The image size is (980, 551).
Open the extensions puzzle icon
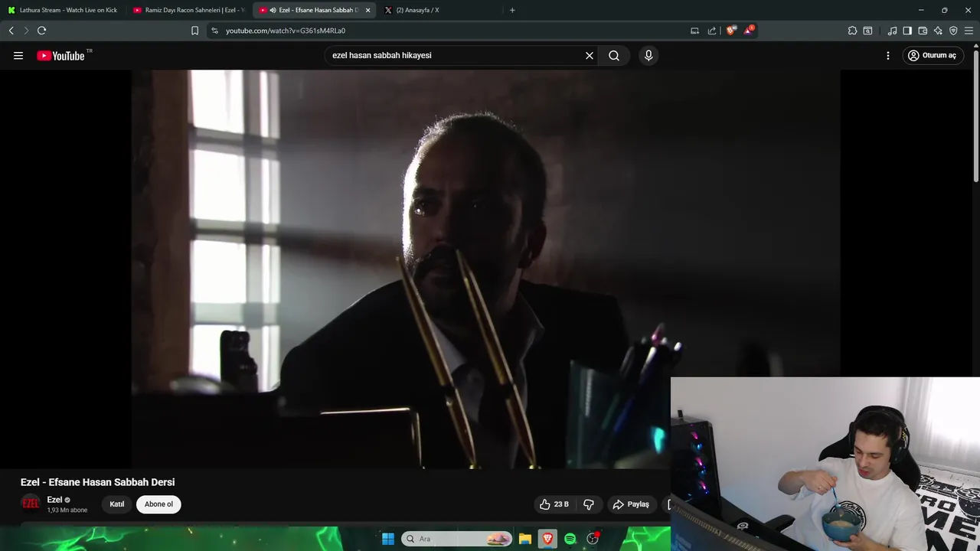pos(852,31)
